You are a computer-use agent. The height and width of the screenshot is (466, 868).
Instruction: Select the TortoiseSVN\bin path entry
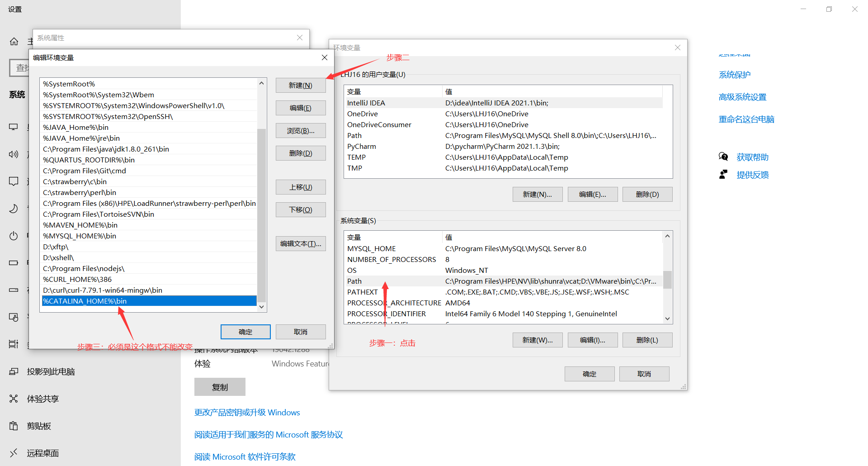click(x=149, y=214)
